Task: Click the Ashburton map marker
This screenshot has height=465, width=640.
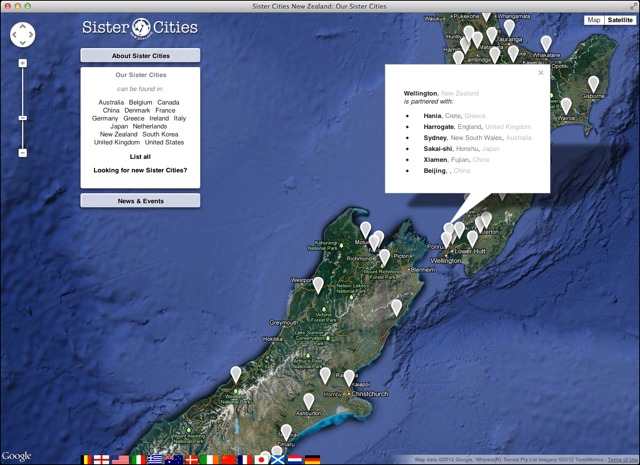Action: point(309,401)
